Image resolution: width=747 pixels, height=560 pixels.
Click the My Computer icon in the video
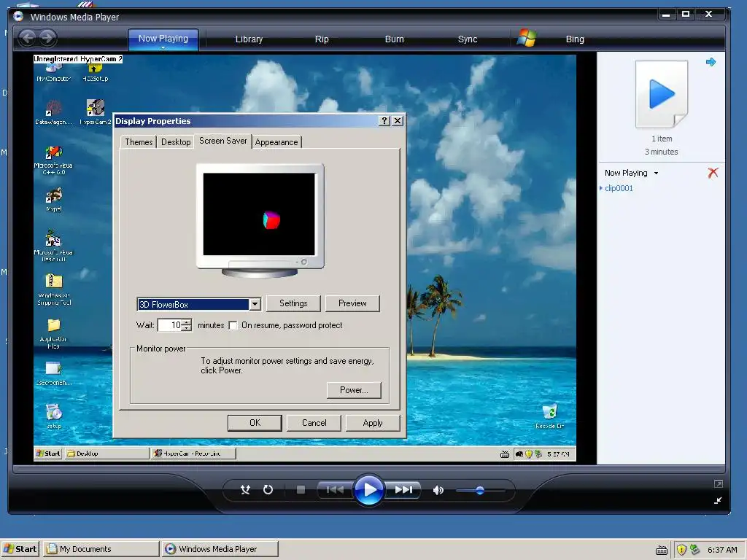coord(54,73)
